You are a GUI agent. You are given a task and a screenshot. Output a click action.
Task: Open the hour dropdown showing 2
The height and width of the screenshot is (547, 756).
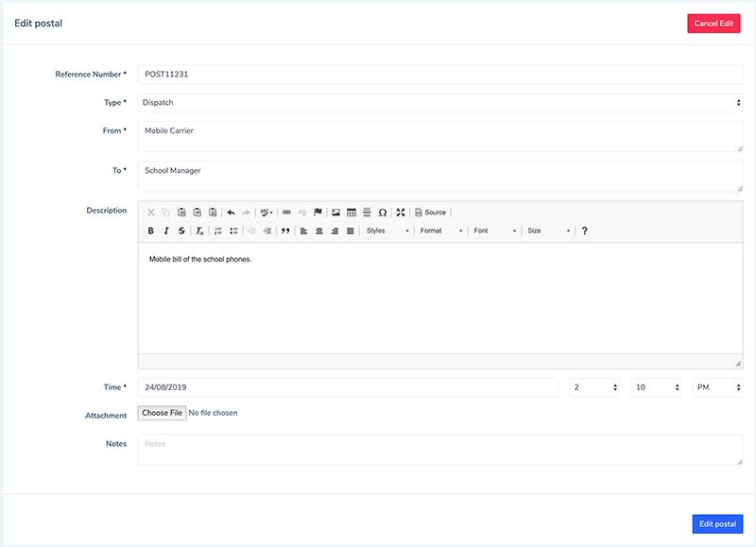tap(594, 387)
